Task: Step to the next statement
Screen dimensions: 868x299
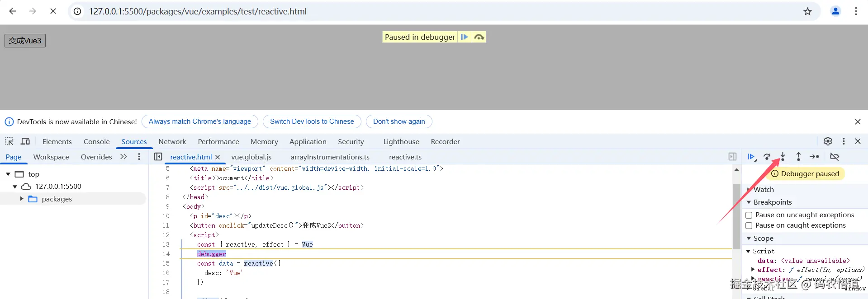Action: (814, 157)
